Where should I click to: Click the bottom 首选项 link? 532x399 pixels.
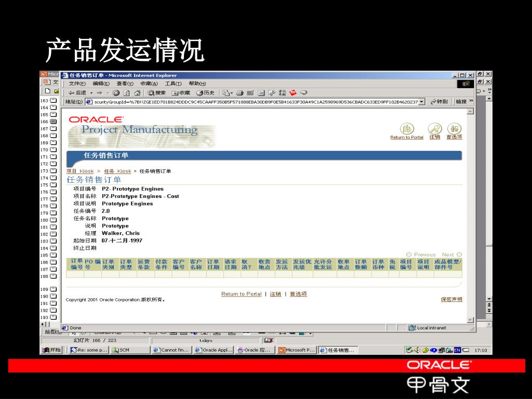coord(298,294)
